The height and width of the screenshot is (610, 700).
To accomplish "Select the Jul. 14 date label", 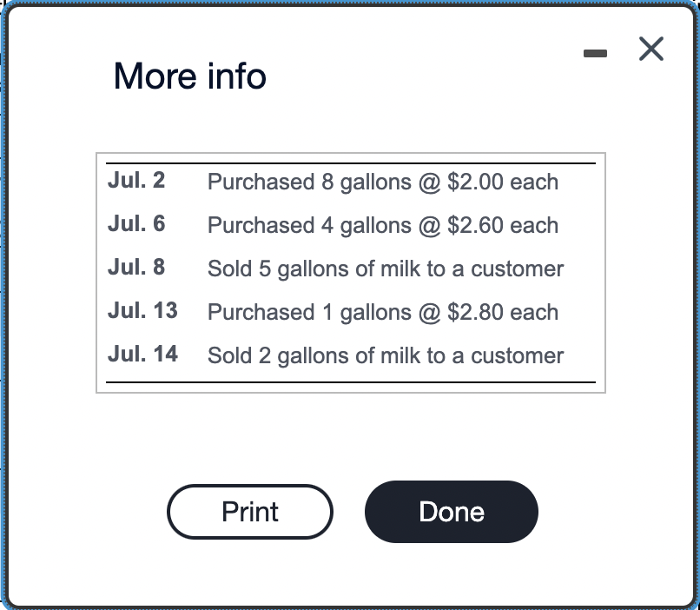I will (142, 355).
